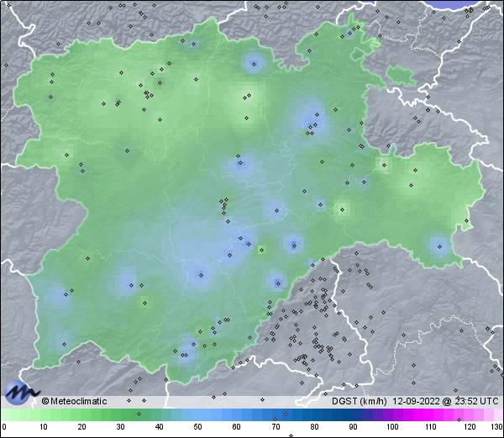Image resolution: width=504 pixels, height=438 pixels.
Task: Click the legend value 60
Action: pos(236,427)
